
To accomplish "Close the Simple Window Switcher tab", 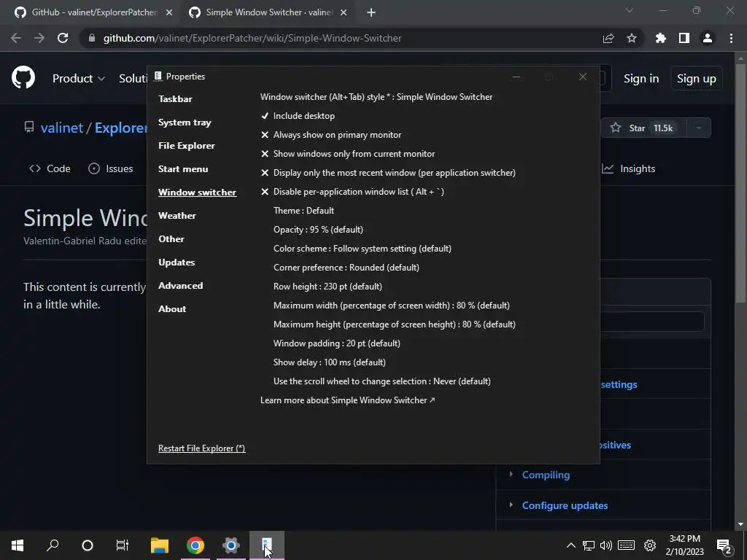I will point(344,12).
